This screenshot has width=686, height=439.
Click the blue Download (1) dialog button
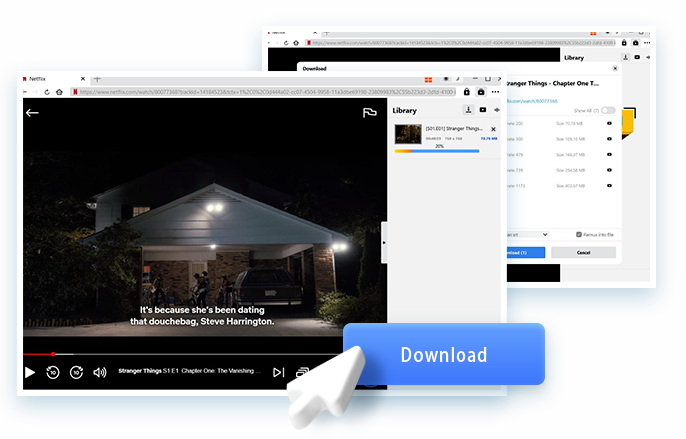[x=526, y=253]
